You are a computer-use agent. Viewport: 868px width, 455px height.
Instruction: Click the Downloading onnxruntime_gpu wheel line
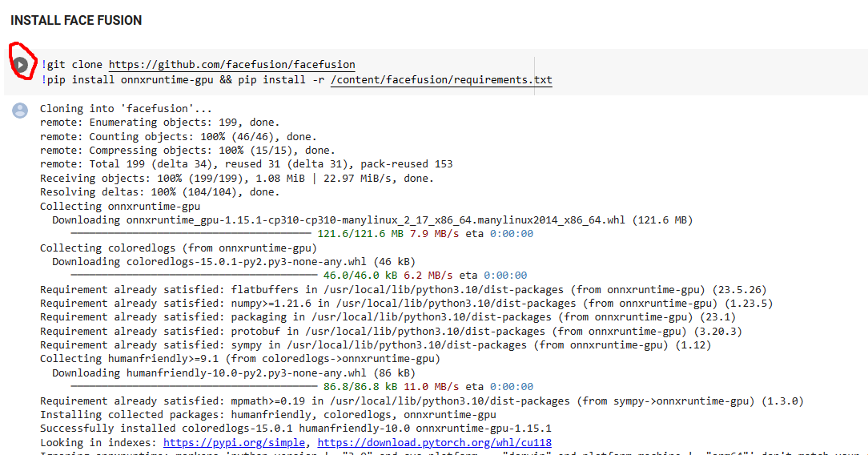click(x=372, y=219)
